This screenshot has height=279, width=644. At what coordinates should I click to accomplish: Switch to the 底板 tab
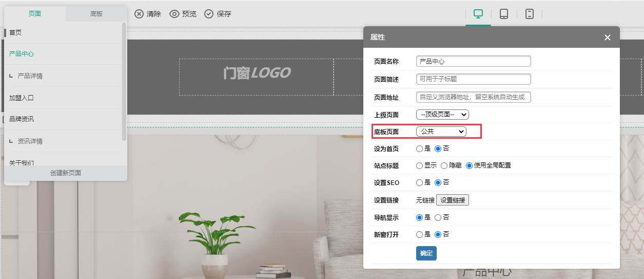point(96,14)
